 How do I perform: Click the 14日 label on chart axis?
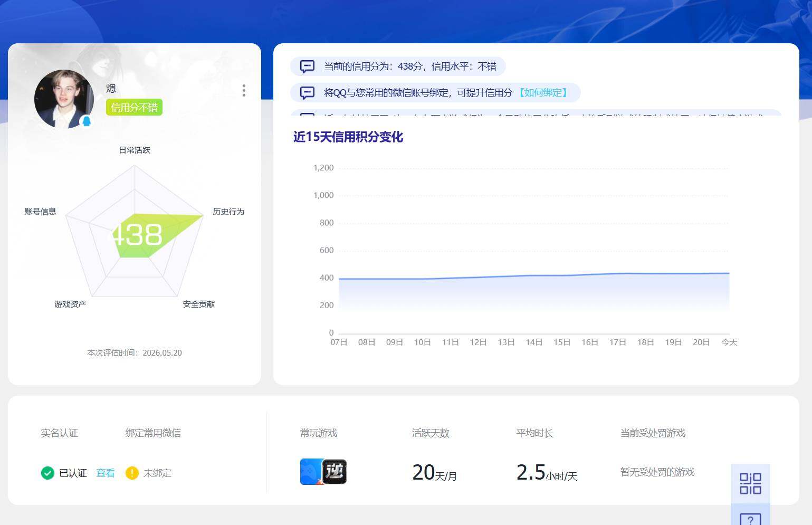point(534,342)
